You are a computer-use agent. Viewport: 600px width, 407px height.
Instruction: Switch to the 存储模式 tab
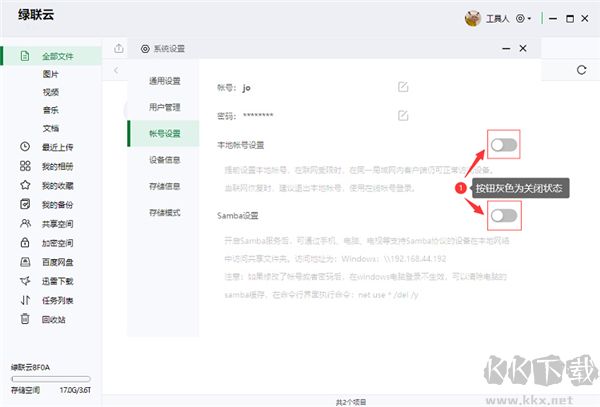point(165,213)
